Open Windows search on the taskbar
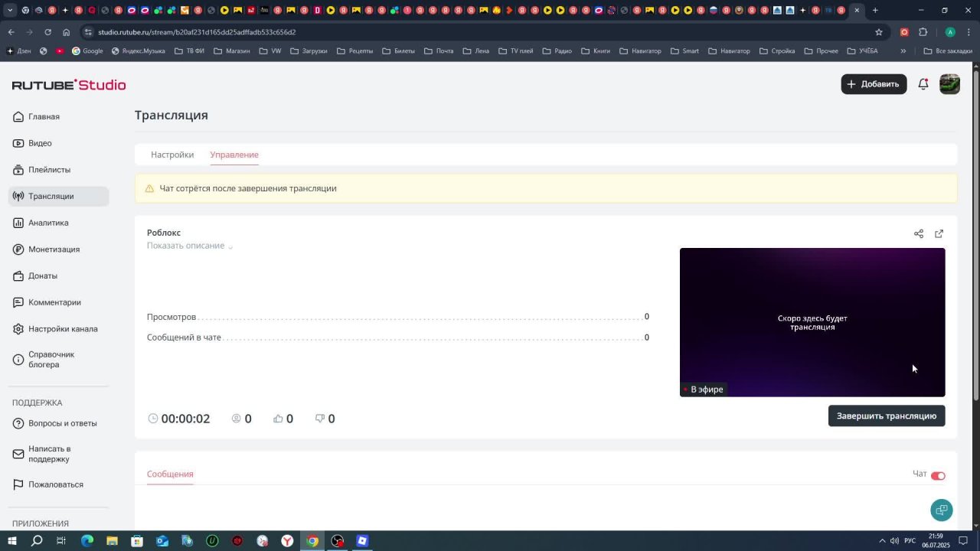Image resolution: width=980 pixels, height=551 pixels. (37, 541)
